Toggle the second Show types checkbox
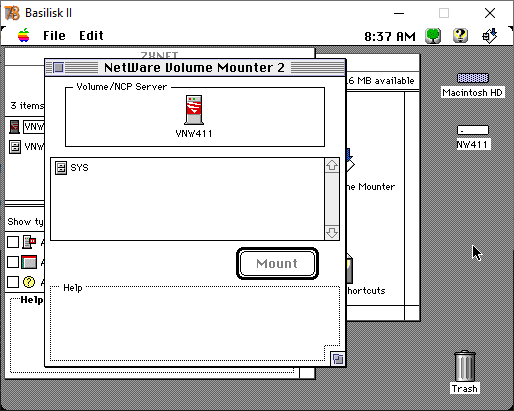The width and height of the screenshot is (514, 411). coord(13,262)
